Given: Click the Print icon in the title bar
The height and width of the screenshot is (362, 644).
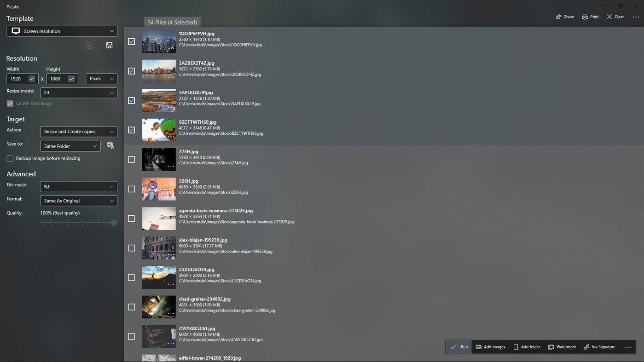Looking at the screenshot, I should click(x=590, y=17).
